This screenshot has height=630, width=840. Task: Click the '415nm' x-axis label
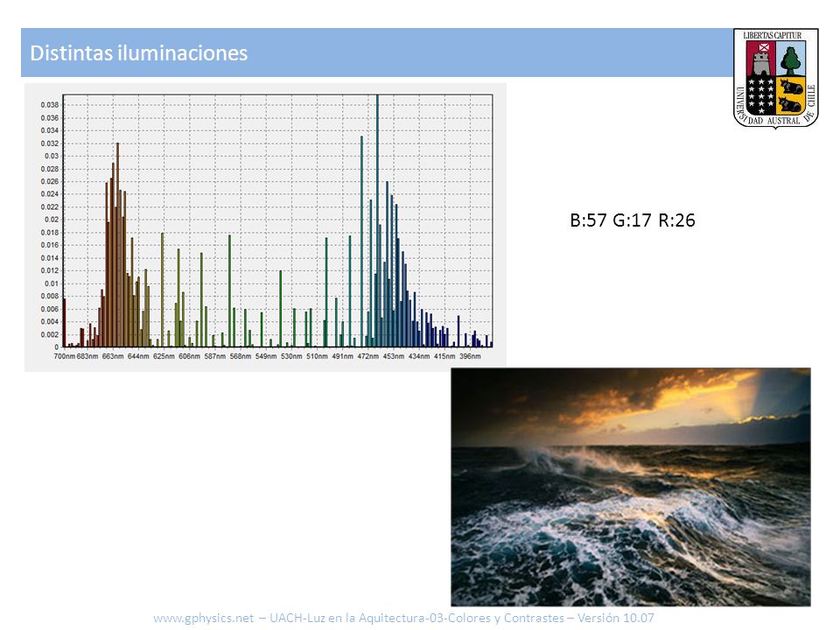click(444, 356)
